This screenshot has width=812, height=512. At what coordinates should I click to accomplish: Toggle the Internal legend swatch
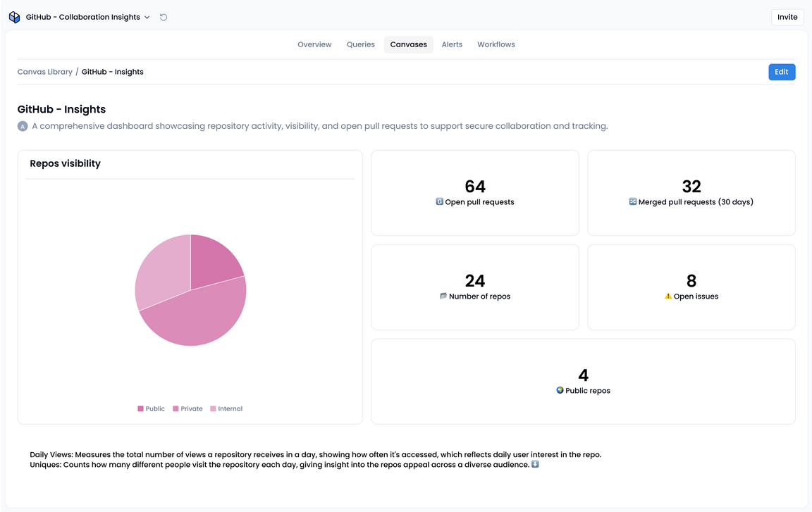click(213, 408)
